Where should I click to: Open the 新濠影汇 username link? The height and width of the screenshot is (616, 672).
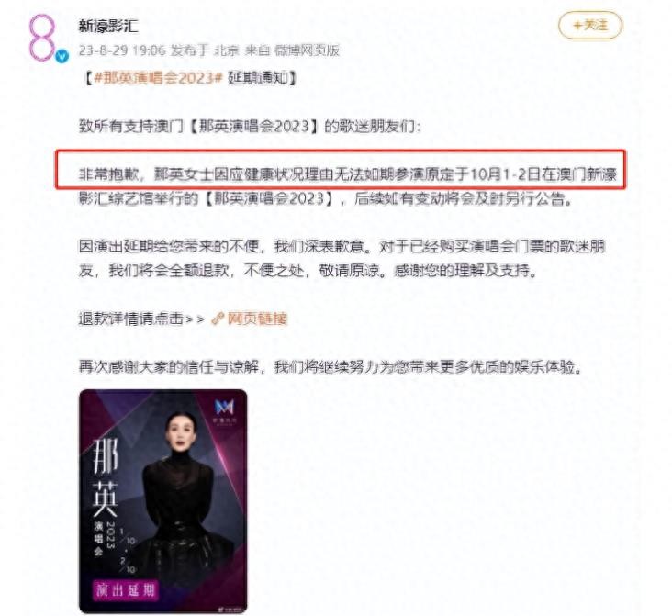pyautogui.click(x=108, y=26)
